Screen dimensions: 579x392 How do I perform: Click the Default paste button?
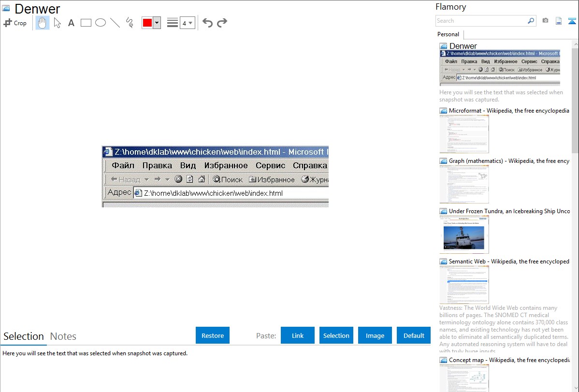click(x=414, y=335)
